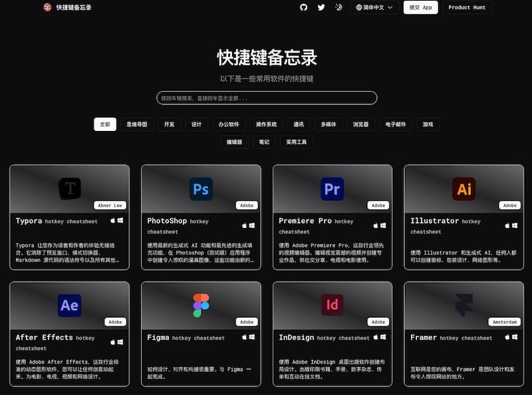Select the 设计 category tab

[x=196, y=124]
